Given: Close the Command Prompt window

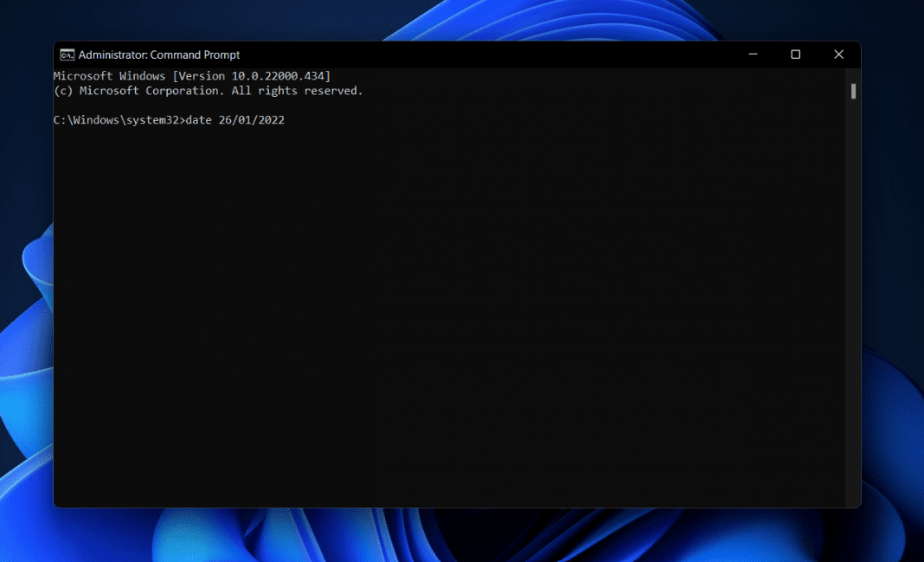Looking at the screenshot, I should click(838, 54).
